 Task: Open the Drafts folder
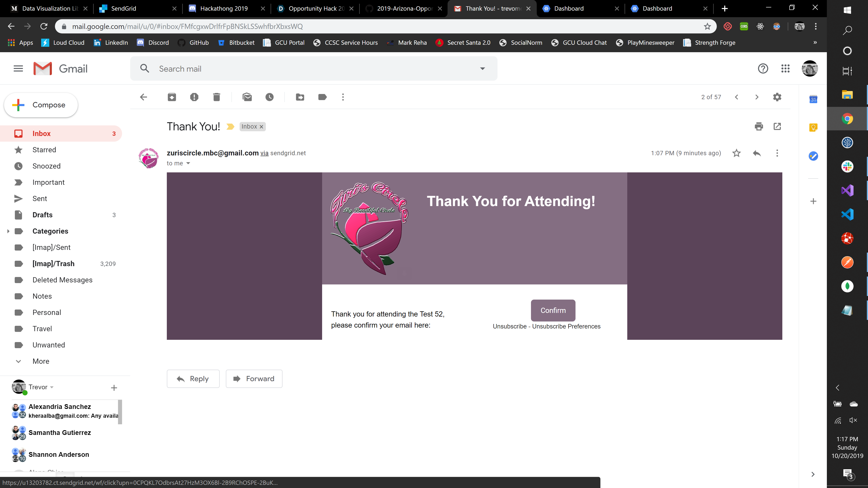[x=42, y=215]
